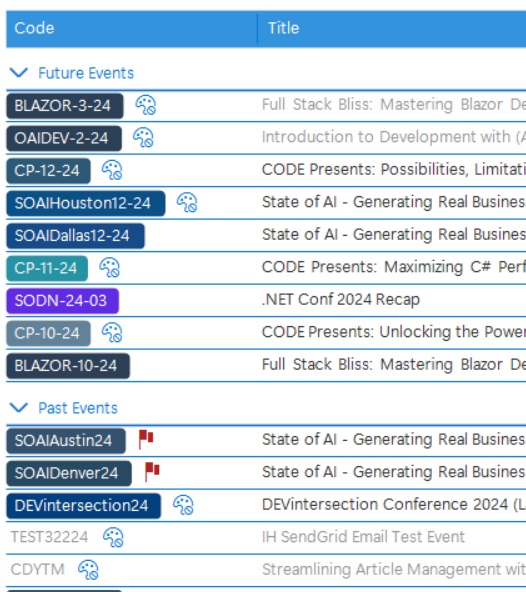
Task: Click the palette icon beside TEST32224
Action: coord(113,538)
